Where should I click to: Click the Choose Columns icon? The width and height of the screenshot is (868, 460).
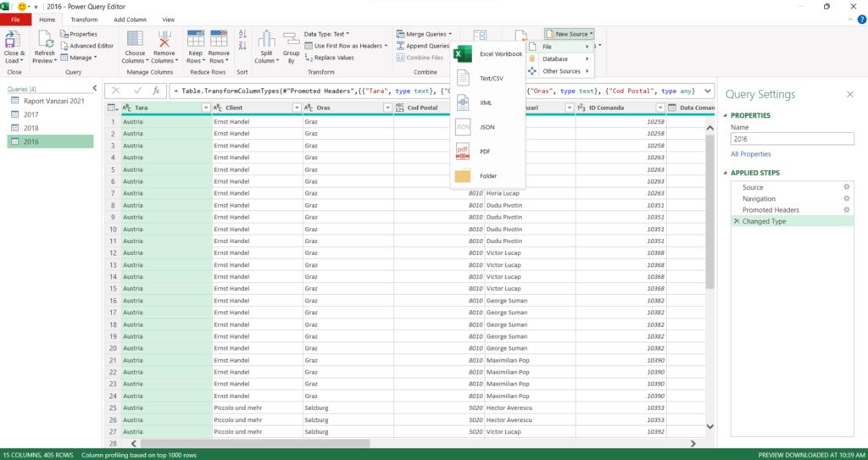135,39
